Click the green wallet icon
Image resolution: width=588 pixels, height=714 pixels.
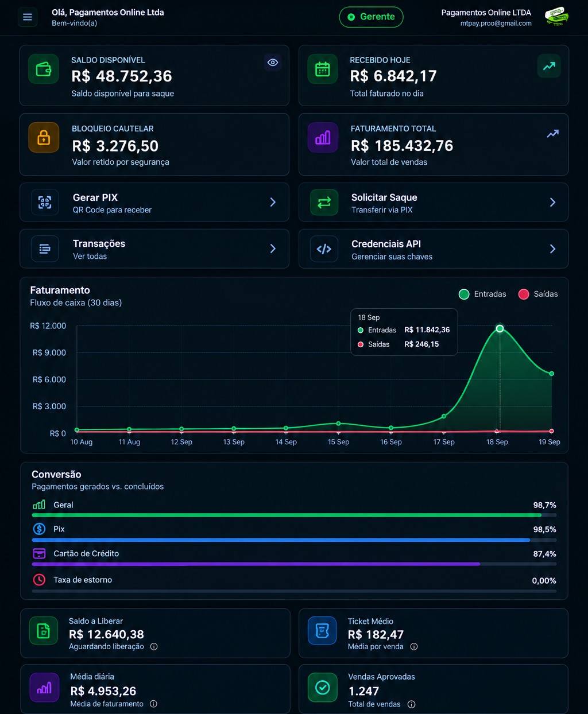click(44, 69)
